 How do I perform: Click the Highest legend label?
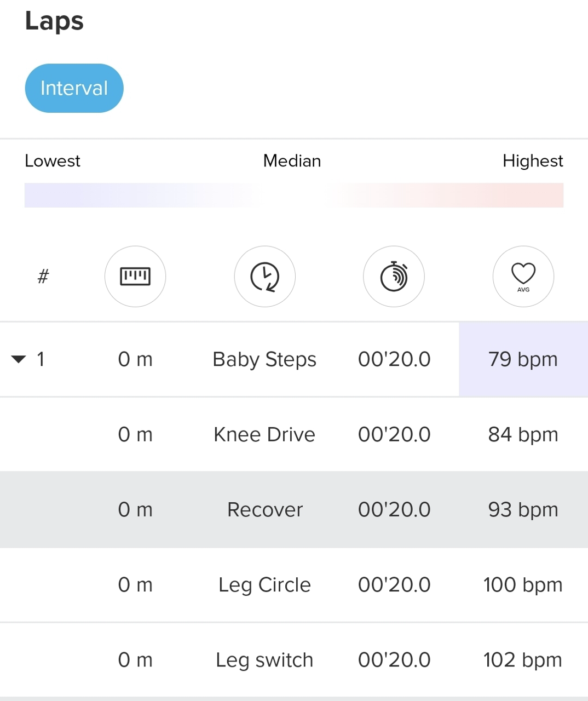pyautogui.click(x=532, y=161)
